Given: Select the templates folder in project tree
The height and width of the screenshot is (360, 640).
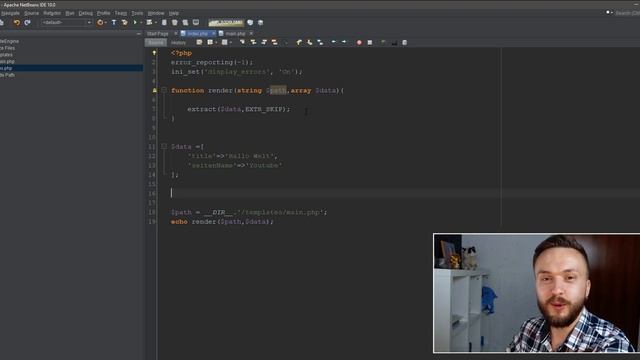Looking at the screenshot, I should pyautogui.click(x=6, y=55).
